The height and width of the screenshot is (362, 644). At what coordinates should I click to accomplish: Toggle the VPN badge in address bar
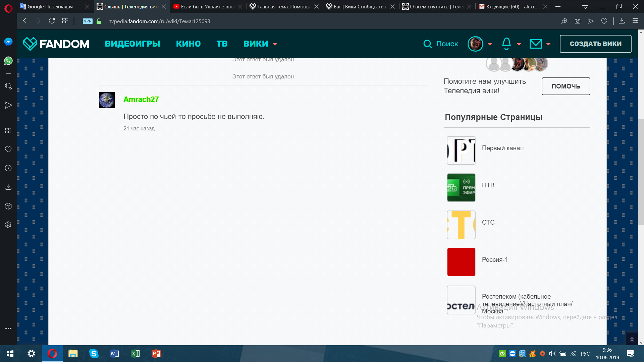tap(88, 21)
